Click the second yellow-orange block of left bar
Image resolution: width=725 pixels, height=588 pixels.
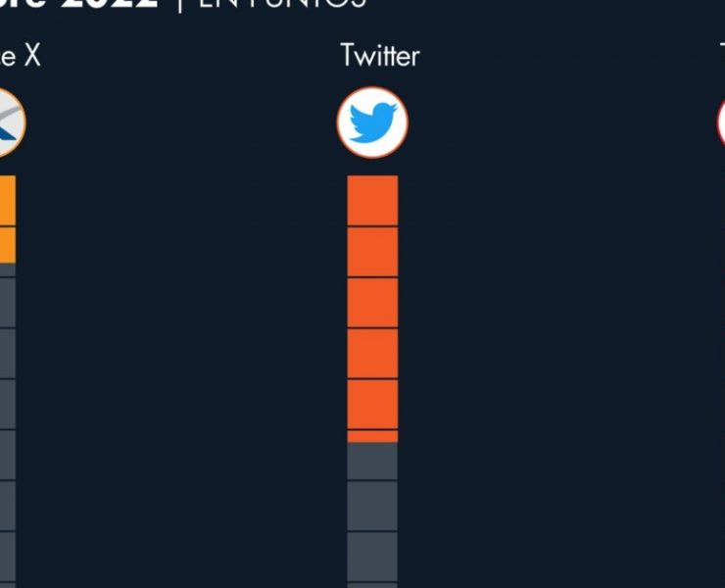7,245
